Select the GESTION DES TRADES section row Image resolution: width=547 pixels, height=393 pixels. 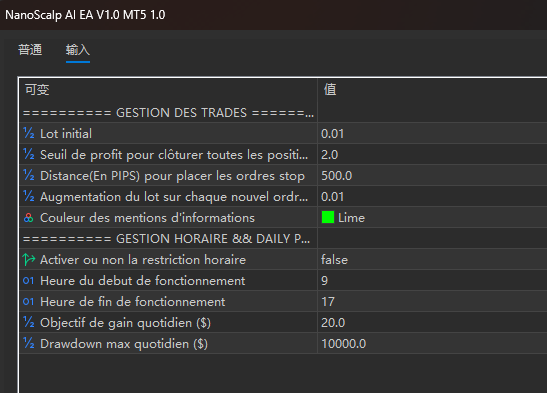[x=168, y=112]
